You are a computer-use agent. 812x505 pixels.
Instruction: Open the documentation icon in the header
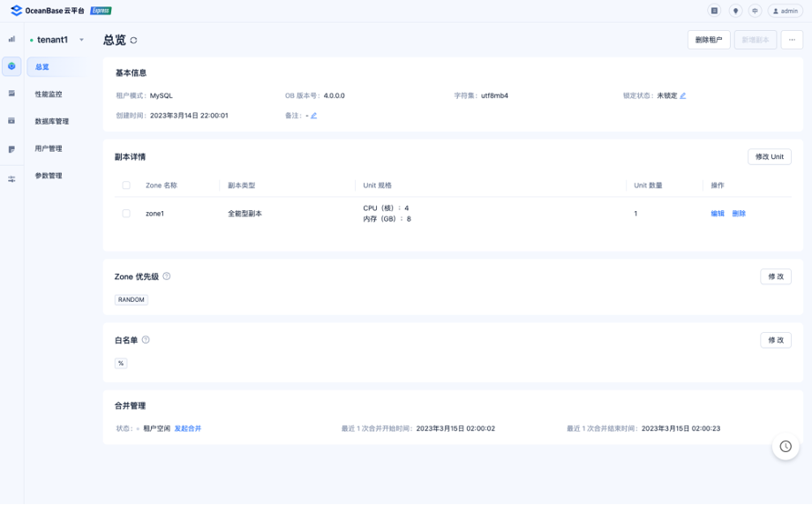pyautogui.click(x=714, y=11)
